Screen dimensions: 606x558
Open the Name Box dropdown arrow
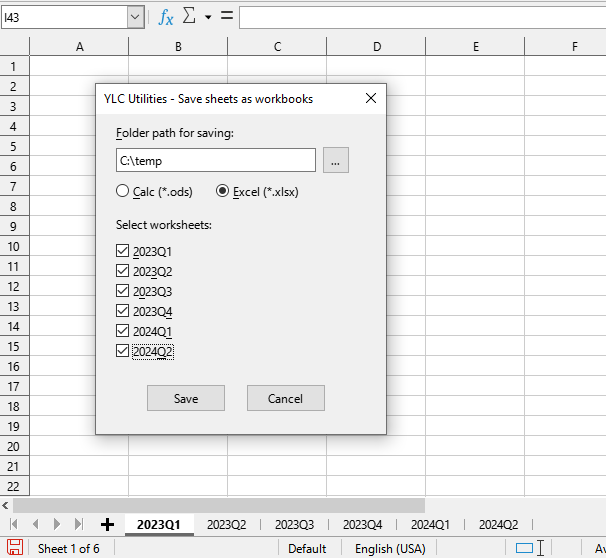136,17
